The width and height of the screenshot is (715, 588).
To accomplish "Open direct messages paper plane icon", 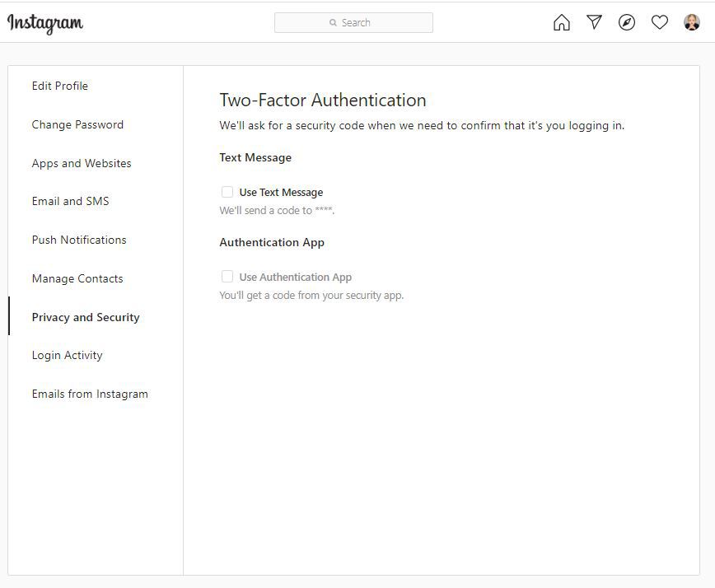I will (594, 23).
